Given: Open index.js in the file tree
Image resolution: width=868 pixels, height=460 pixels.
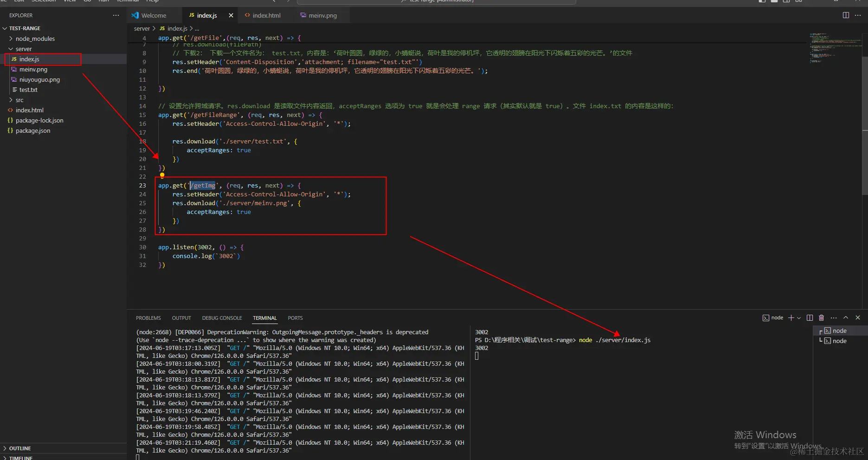Looking at the screenshot, I should 29,59.
